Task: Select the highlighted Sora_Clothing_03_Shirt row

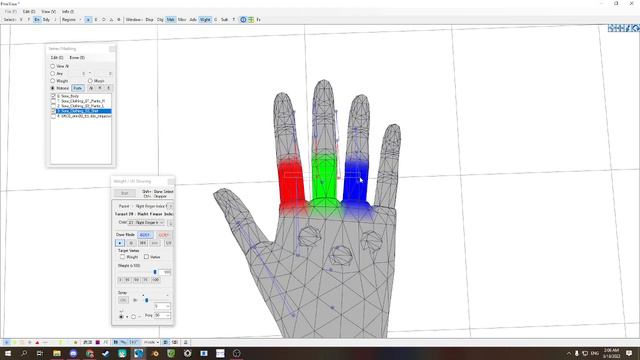Action: pos(83,111)
